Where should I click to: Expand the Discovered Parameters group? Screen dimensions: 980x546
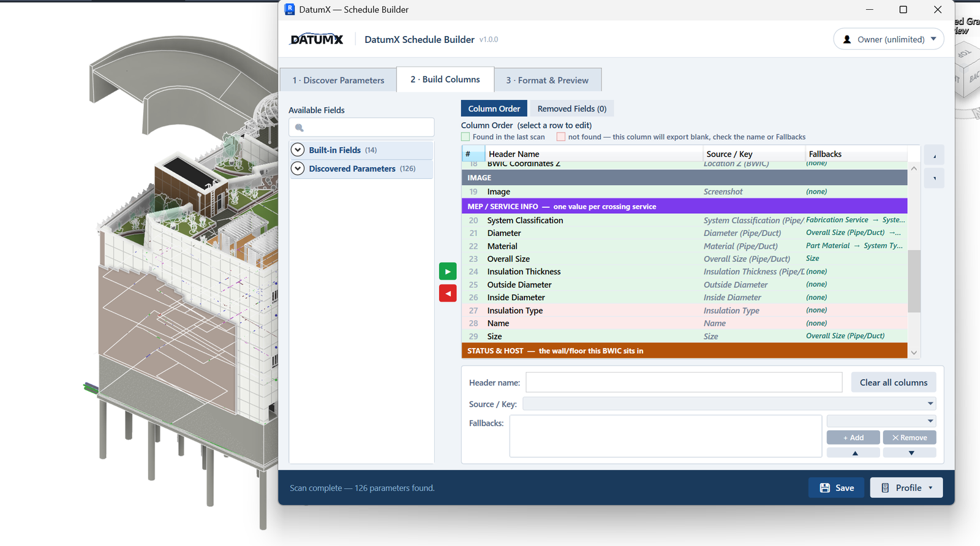click(298, 169)
